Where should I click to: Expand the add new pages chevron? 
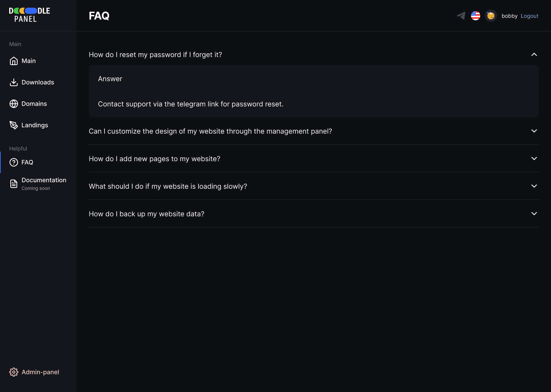coord(534,158)
